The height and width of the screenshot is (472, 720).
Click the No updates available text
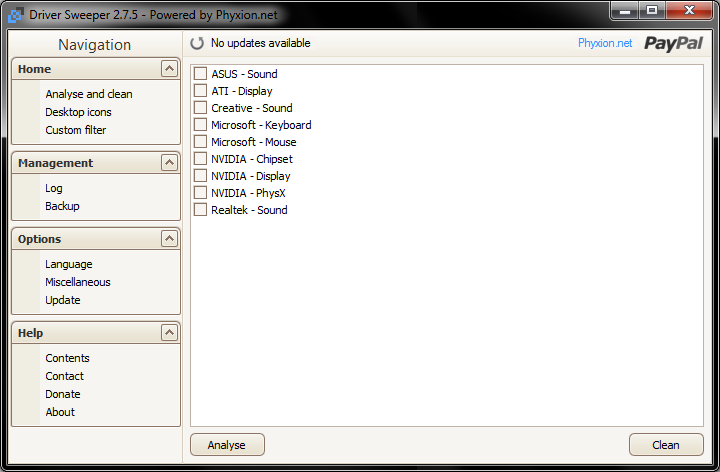point(260,43)
